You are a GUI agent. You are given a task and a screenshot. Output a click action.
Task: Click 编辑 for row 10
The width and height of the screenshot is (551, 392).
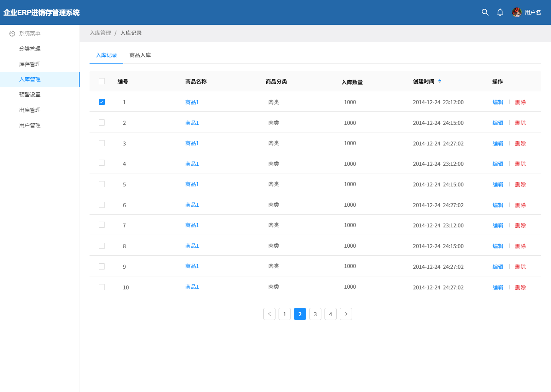[498, 287]
